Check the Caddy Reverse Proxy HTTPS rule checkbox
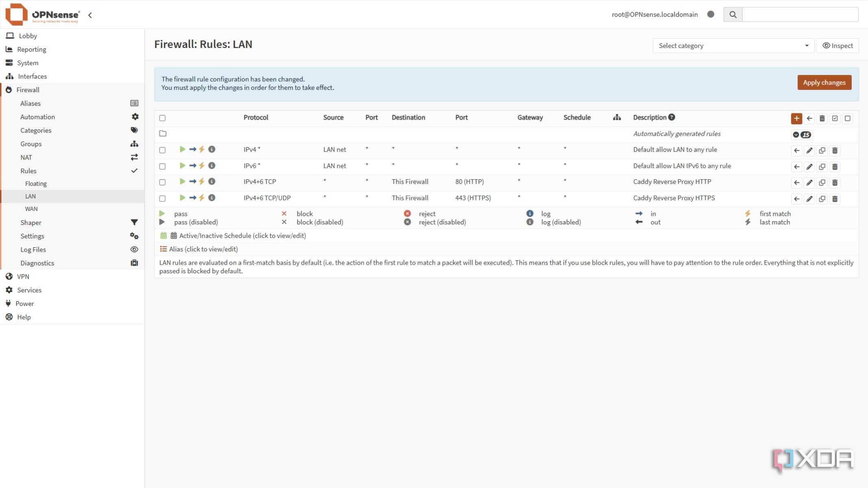868x488 pixels. point(162,198)
